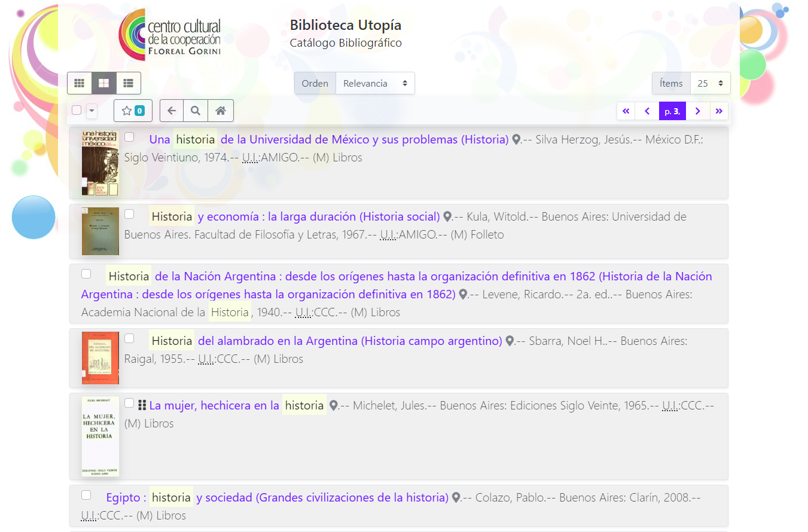Viewport: 808px width, 532px height.
Task: Click location pin for Michelet book
Action: click(x=334, y=406)
